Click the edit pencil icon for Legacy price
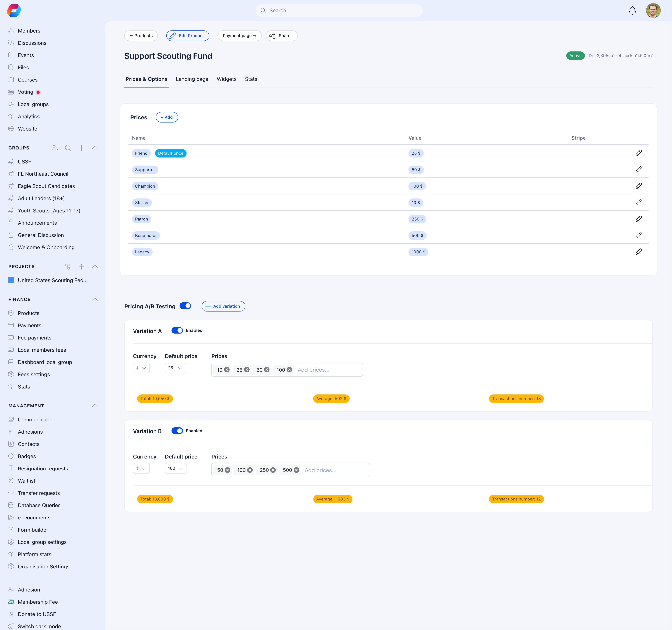The image size is (672, 630). click(x=639, y=251)
